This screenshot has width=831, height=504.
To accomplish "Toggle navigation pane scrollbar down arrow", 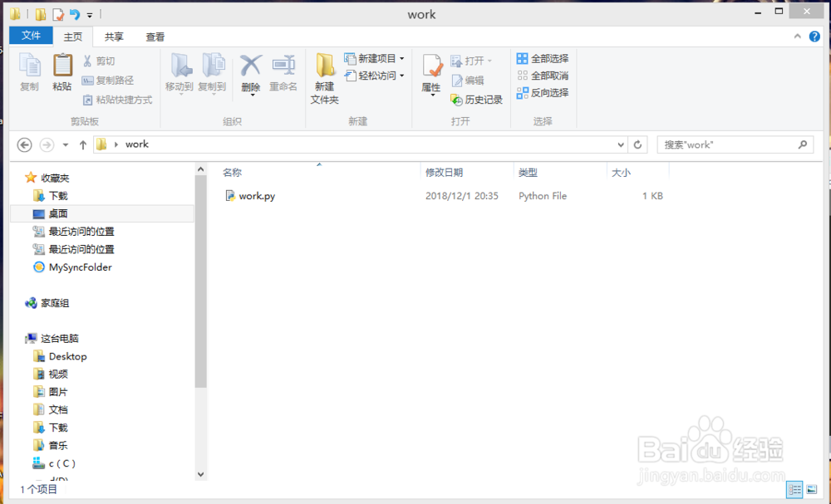I will tap(200, 473).
